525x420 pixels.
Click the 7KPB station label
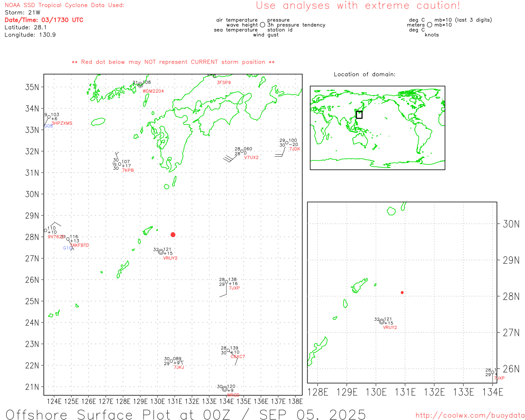128,170
